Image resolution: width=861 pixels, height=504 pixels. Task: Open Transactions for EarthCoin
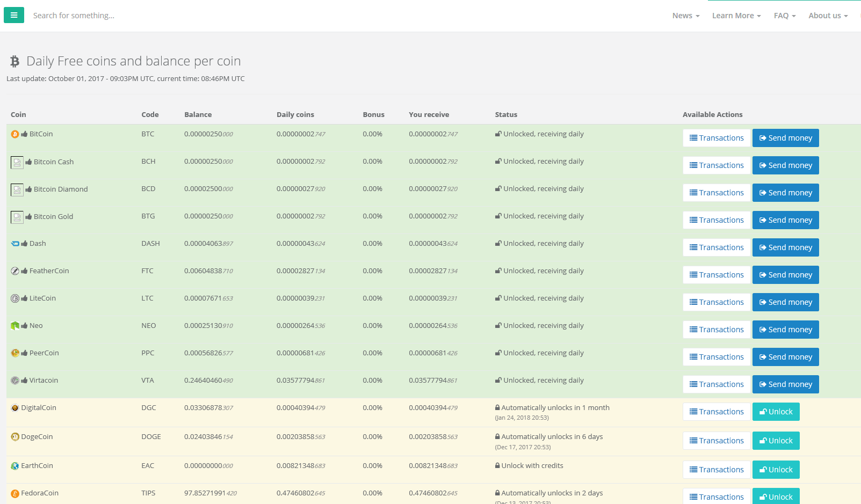717,470
